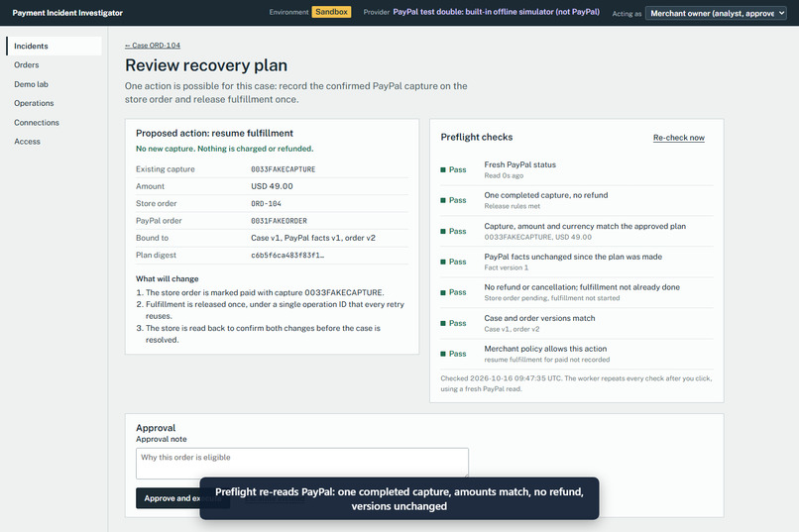799x532 pixels.
Task: Click the Preflight re-reads PayPal tooltip banner
Action: tap(399, 499)
